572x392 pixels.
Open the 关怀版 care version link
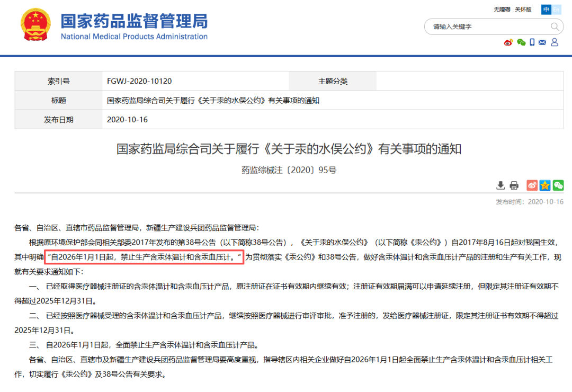tap(523, 10)
